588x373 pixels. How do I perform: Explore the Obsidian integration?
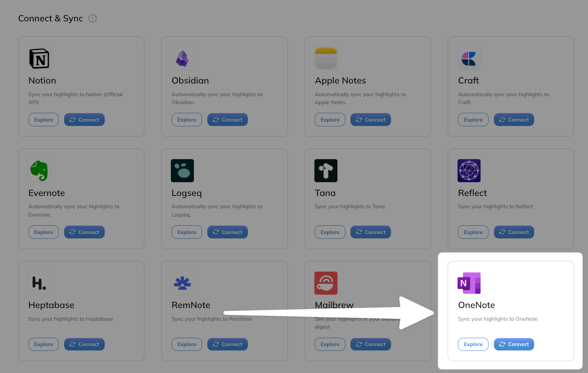point(187,120)
